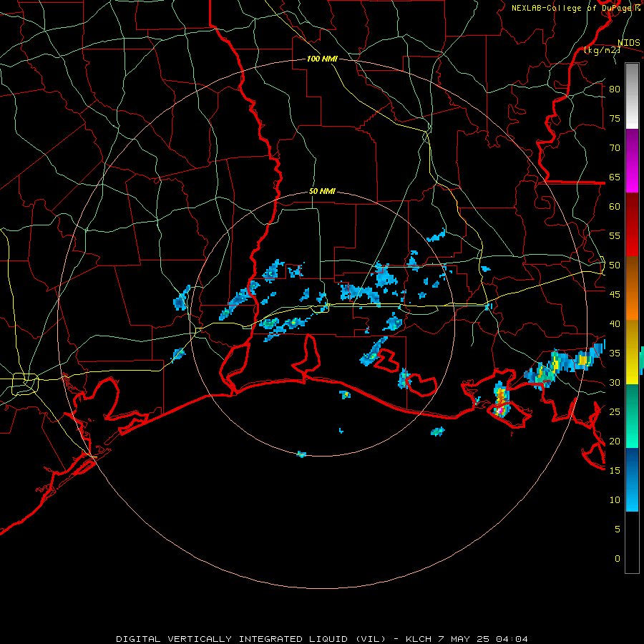
Task: Click the 55 value on the color scale
Action: (x=615, y=235)
